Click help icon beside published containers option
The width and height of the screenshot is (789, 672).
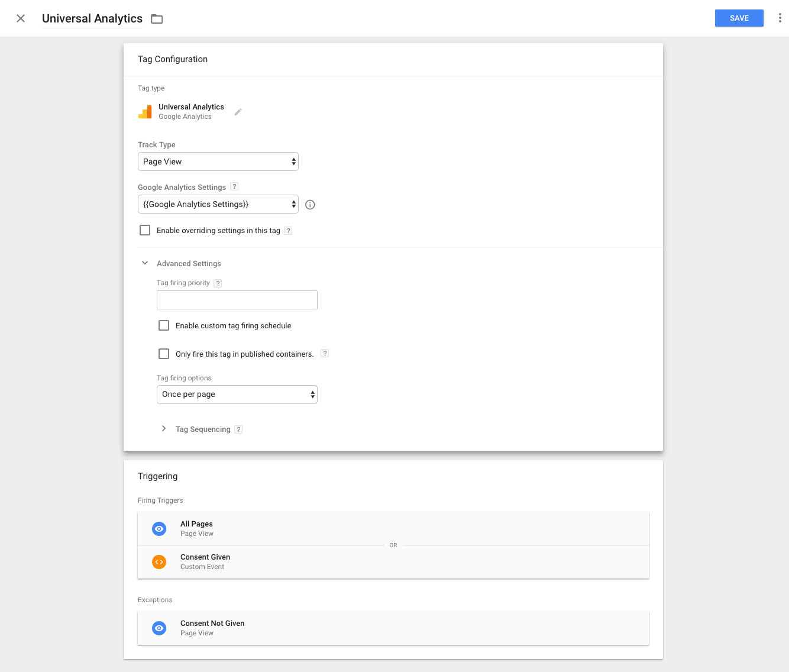click(x=325, y=353)
